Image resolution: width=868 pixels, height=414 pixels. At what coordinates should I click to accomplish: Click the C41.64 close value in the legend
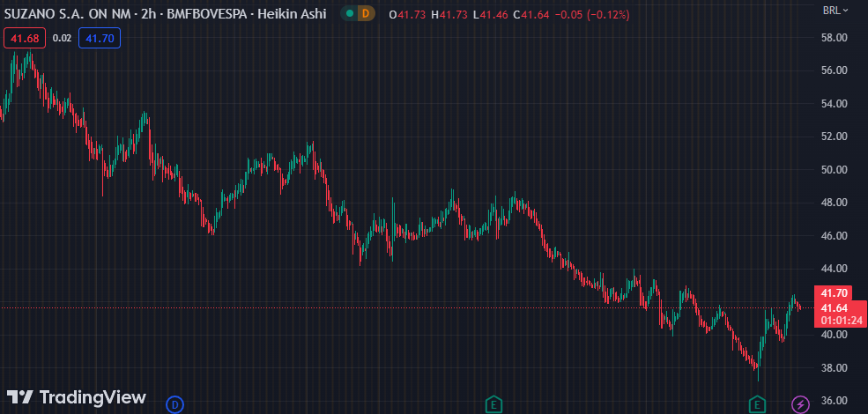click(531, 15)
